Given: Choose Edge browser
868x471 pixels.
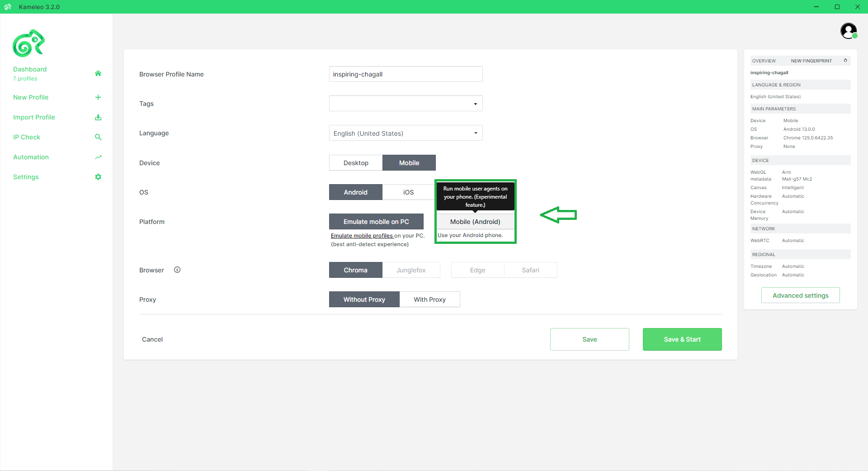Looking at the screenshot, I should pos(477,270).
